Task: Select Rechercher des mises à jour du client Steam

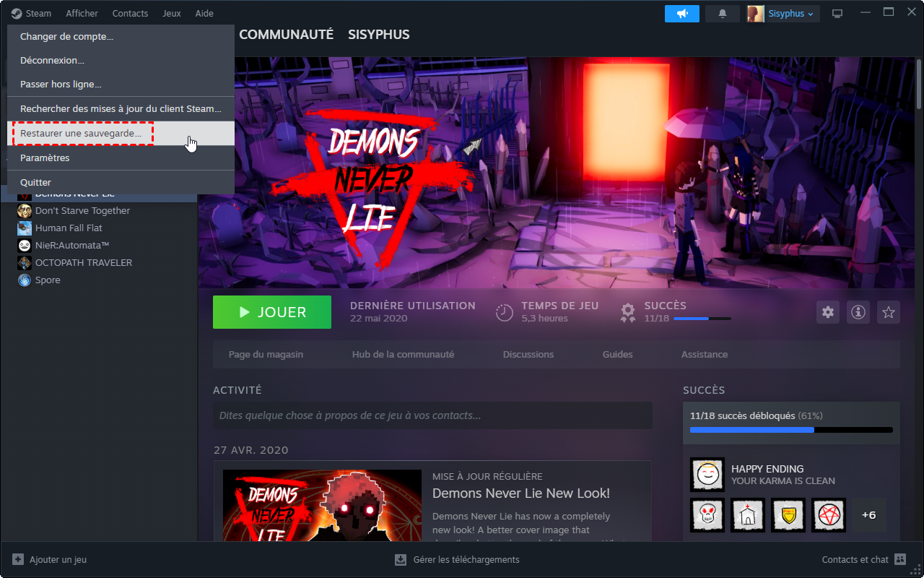Action: (121, 108)
